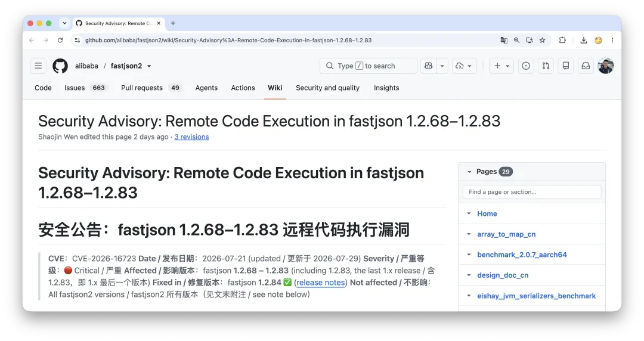The height and width of the screenshot is (341, 644).
Task: Close the Security Advisory browser tab
Action: coord(159,23)
